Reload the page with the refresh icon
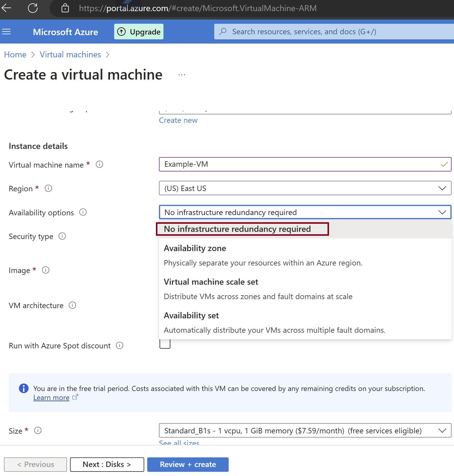Screen dimensions: 454x476 (x=33, y=8)
